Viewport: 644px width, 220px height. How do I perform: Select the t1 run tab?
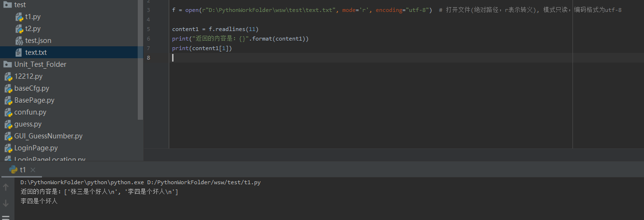point(22,169)
